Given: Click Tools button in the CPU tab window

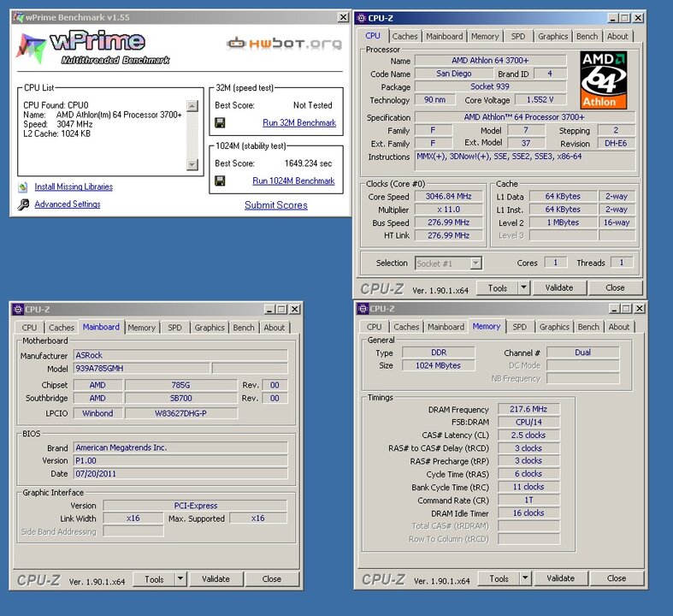Looking at the screenshot, I should (498, 288).
